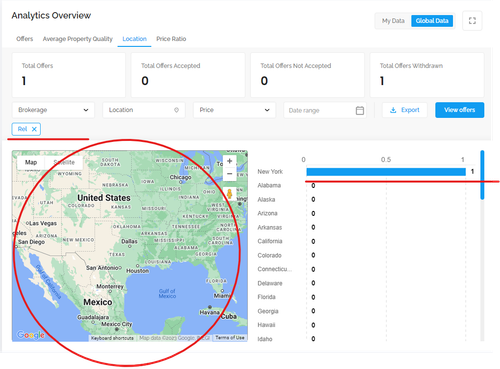Click the Alaska row label
Viewport: 500px width, 369px height.
click(266, 199)
